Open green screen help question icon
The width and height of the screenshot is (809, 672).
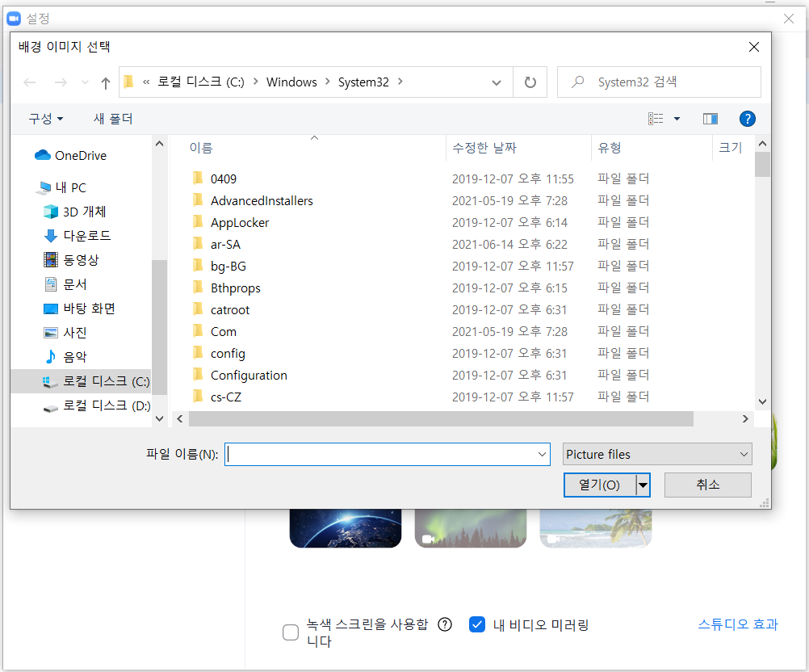click(445, 624)
